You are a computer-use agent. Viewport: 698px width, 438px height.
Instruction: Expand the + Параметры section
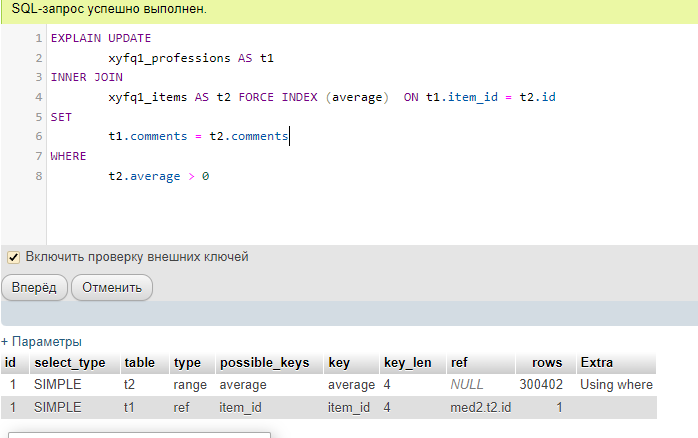[x=41, y=341]
